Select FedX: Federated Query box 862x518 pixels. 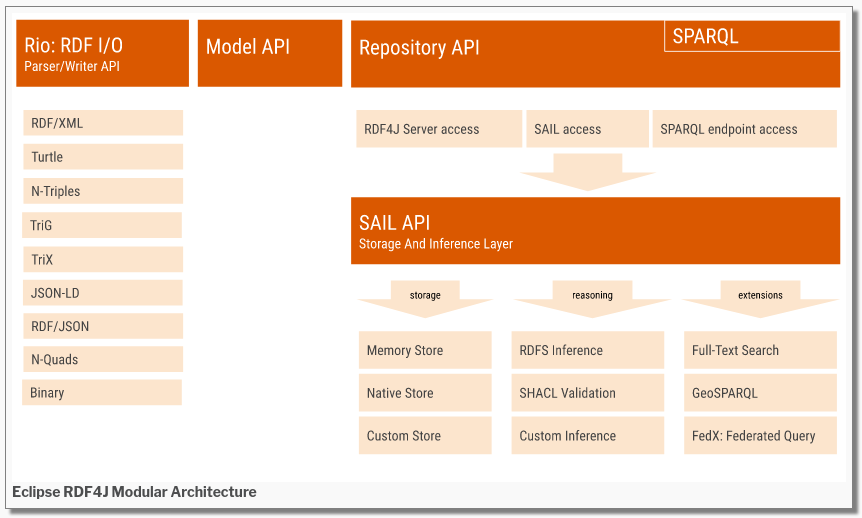tap(760, 436)
